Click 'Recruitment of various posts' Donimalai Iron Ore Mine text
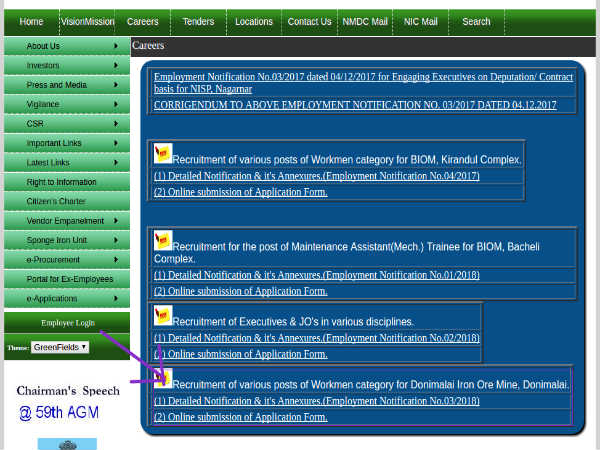 (x=370, y=385)
